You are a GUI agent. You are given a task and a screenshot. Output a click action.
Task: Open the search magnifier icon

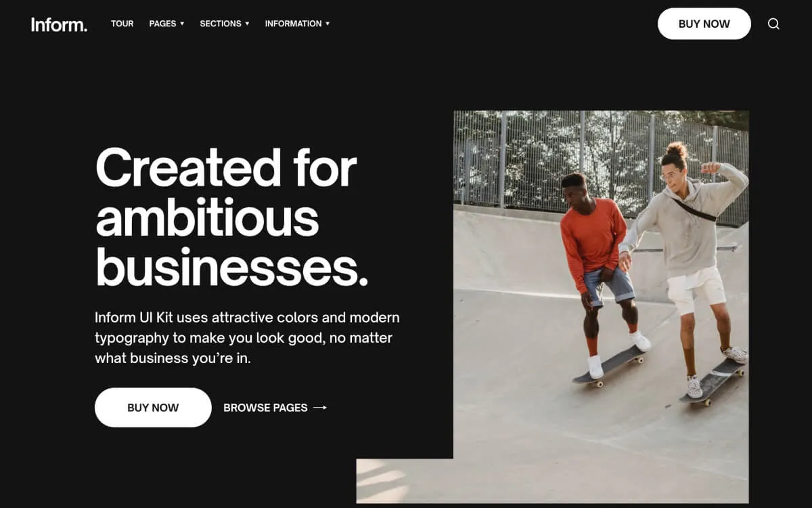(773, 24)
